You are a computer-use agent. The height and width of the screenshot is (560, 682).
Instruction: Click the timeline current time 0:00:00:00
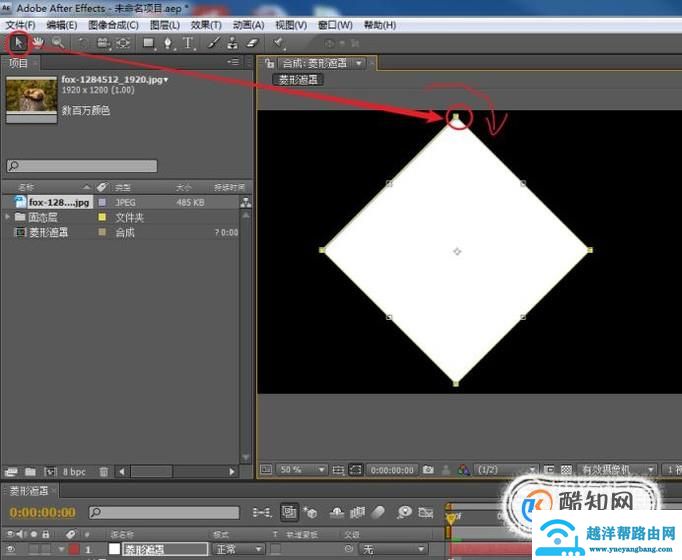(43, 513)
